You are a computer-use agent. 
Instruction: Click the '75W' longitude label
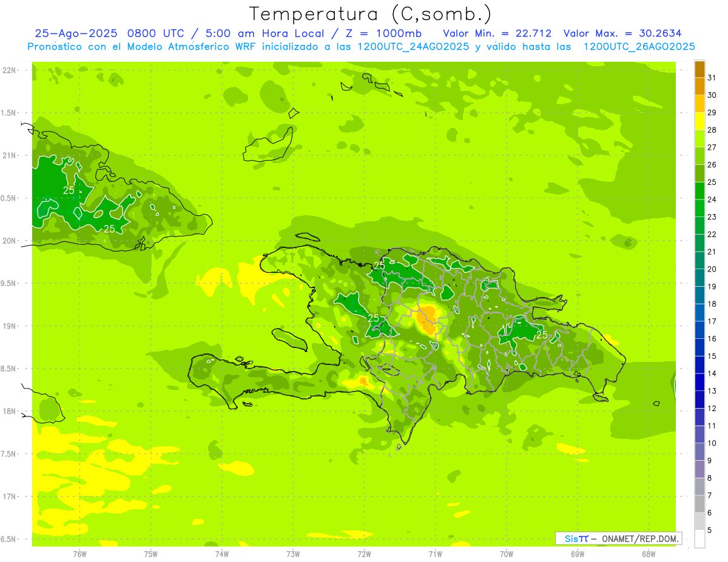(x=150, y=554)
